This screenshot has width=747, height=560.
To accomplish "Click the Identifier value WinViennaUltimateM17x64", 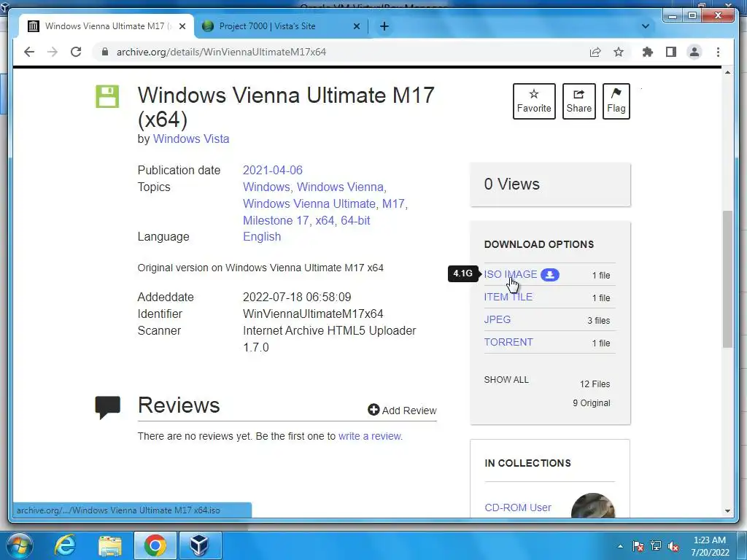I will pos(313,314).
